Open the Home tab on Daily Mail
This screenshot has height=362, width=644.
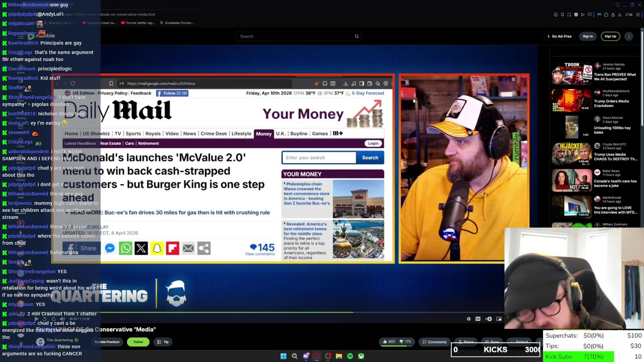click(71, 134)
